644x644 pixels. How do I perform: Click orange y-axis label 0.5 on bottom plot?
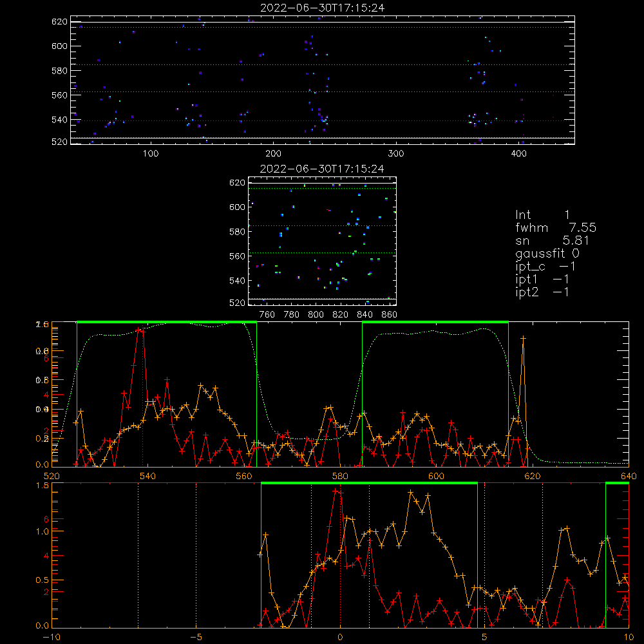[43, 580]
